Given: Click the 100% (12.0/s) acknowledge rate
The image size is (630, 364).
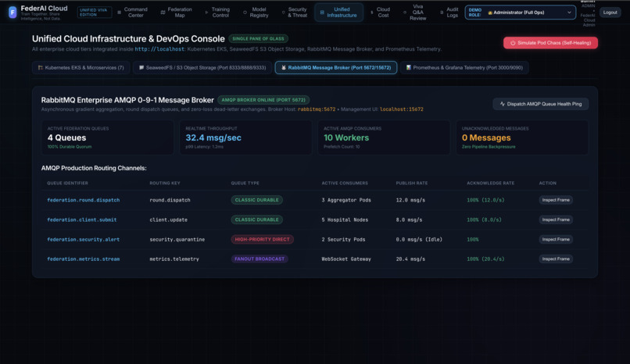Looking at the screenshot, I should pyautogui.click(x=485, y=200).
